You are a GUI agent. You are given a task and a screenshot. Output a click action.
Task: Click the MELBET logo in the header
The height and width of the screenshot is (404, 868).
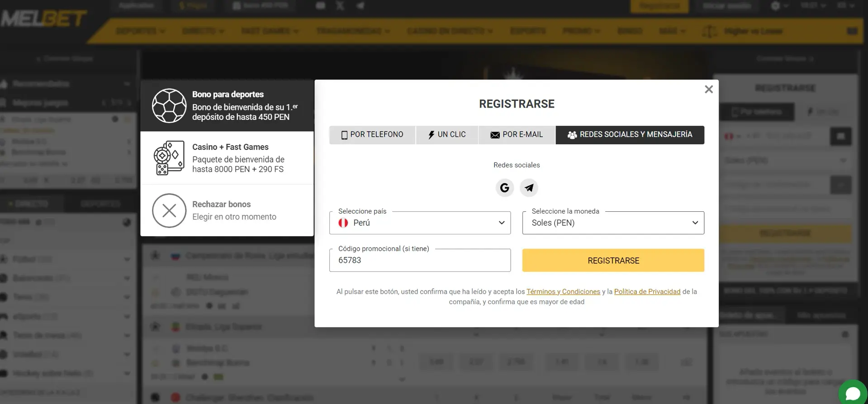(43, 19)
